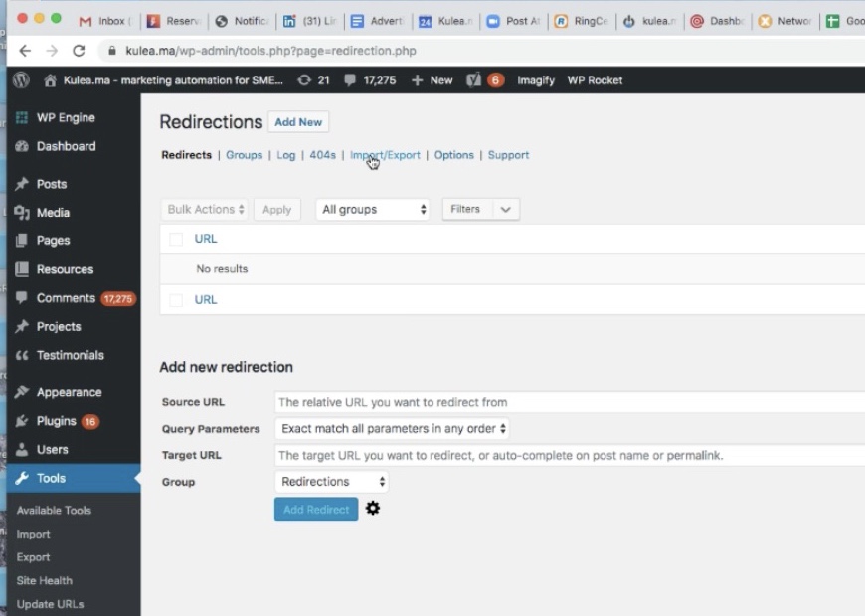
Task: Click the Add New button
Action: pos(298,122)
